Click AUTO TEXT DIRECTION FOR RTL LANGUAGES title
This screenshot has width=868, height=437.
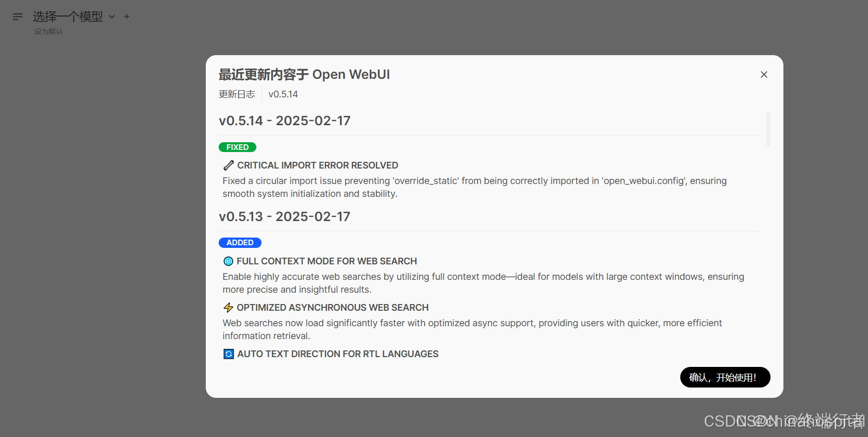(x=338, y=354)
